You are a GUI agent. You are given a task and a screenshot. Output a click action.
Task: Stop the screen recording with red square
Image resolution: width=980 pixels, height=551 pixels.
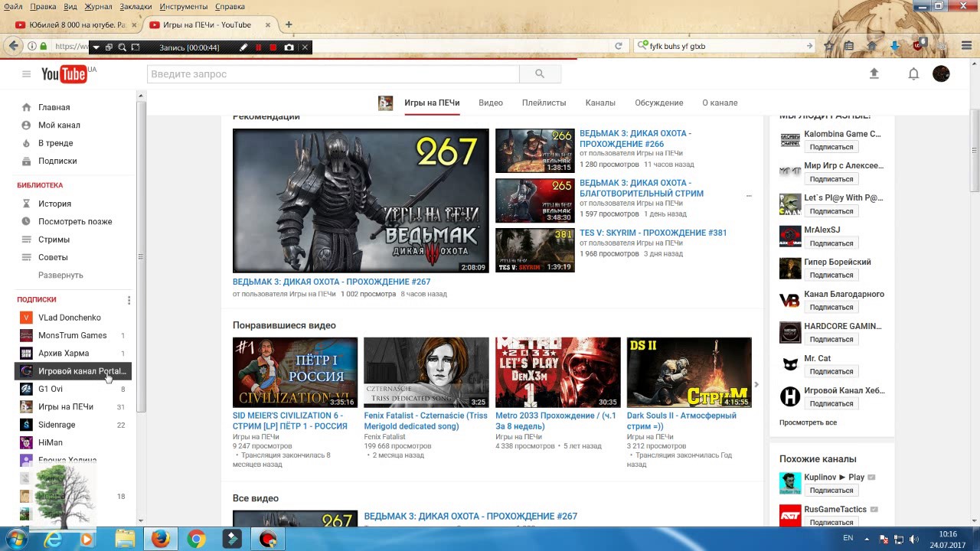click(x=273, y=47)
